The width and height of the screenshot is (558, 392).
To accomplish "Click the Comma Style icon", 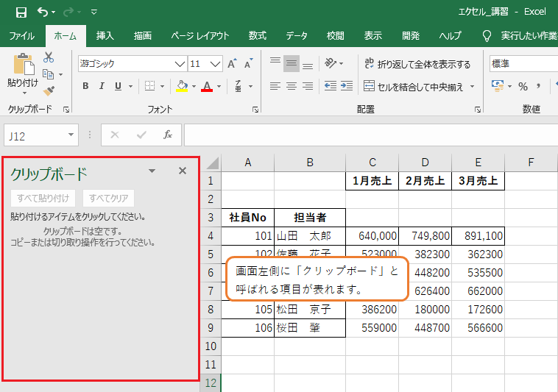I will (x=538, y=86).
